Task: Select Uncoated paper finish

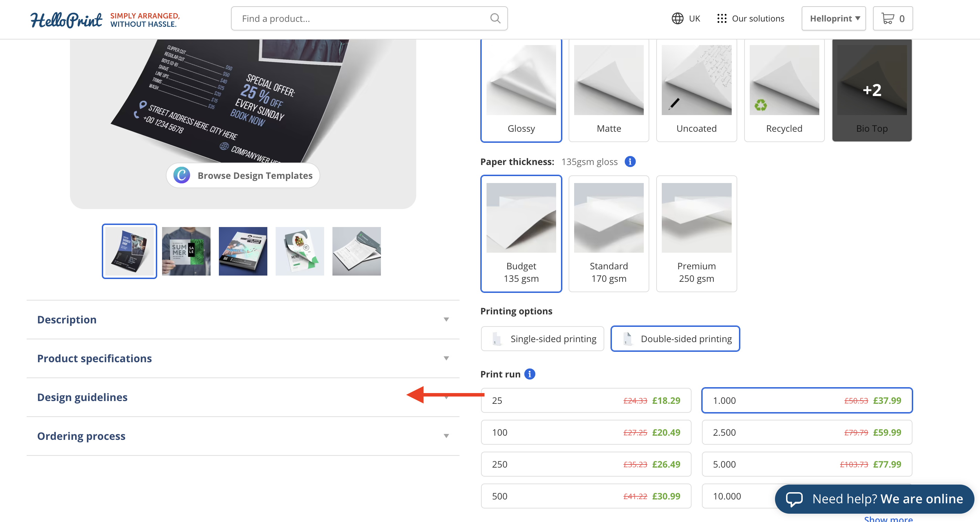Action: tap(696, 90)
